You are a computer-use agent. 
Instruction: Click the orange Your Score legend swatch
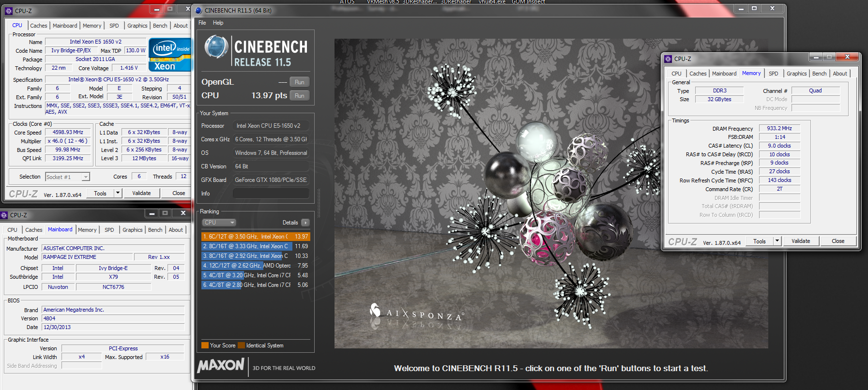[205, 345]
